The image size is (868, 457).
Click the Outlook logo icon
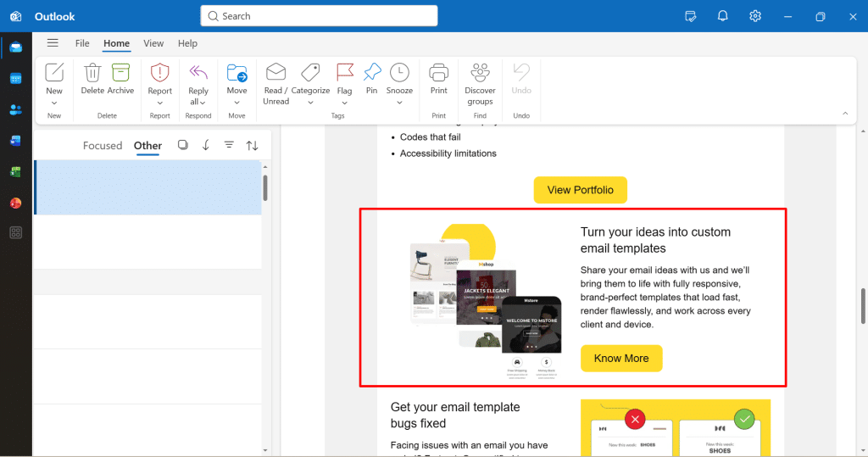point(16,16)
